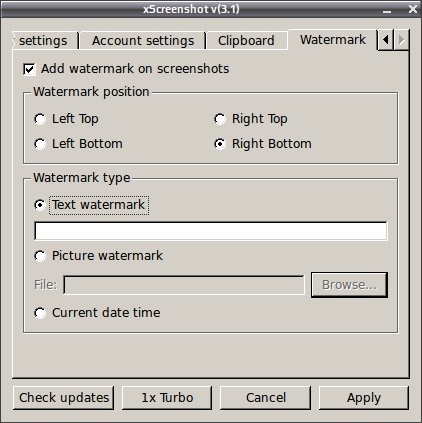Close the xScreenshot window
The width and height of the screenshot is (422, 423).
coord(413,9)
